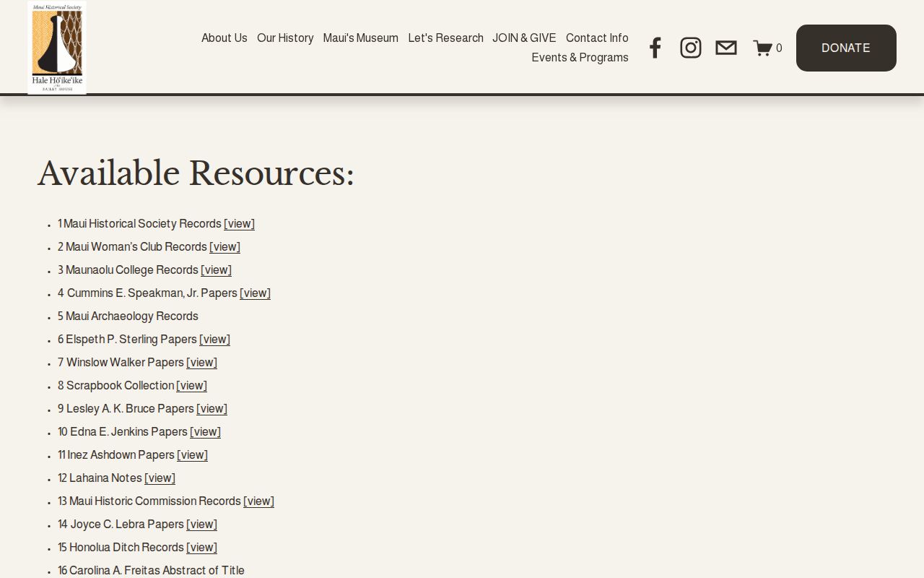View Inez Ashdown Papers
Viewport: 924px width, 578px height.
(x=192, y=455)
